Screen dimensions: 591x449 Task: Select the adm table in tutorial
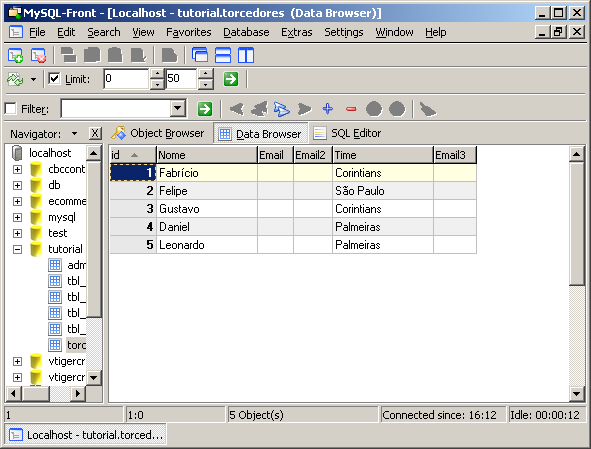(77, 265)
